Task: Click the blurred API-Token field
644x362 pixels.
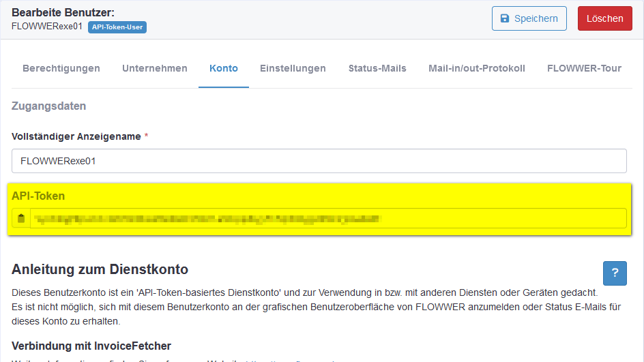Action: [328, 218]
